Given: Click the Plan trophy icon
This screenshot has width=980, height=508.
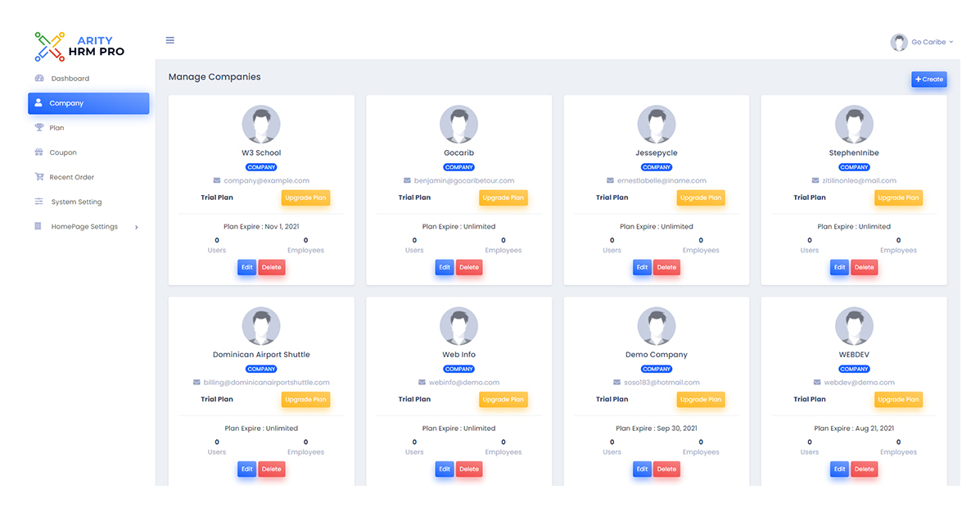Looking at the screenshot, I should pos(39,128).
